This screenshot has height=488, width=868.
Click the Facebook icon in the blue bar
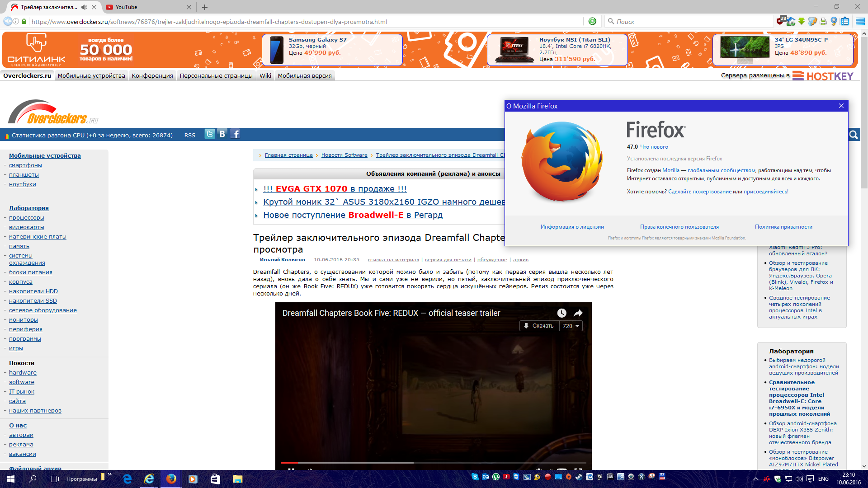click(x=235, y=134)
